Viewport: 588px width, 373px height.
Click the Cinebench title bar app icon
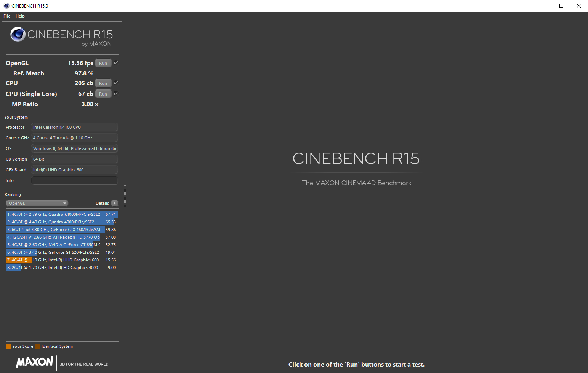6,6
